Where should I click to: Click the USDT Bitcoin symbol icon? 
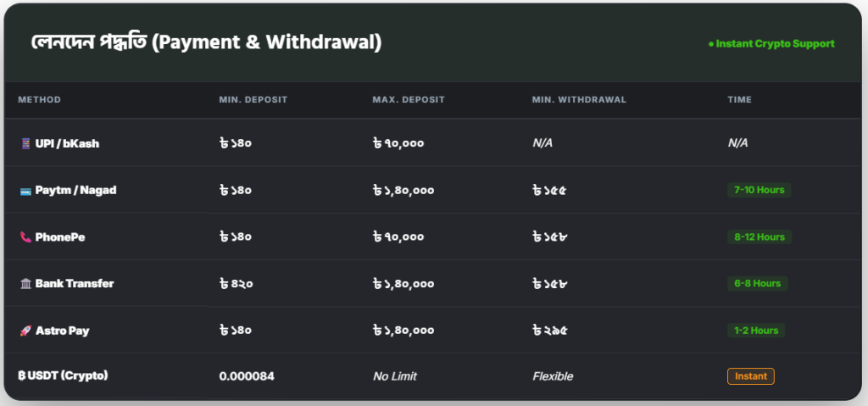point(21,375)
